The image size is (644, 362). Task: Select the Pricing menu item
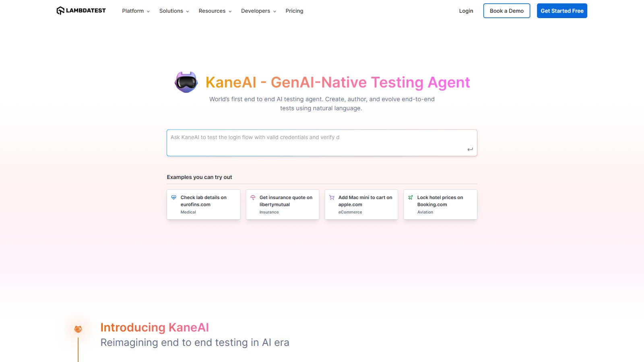click(x=294, y=11)
